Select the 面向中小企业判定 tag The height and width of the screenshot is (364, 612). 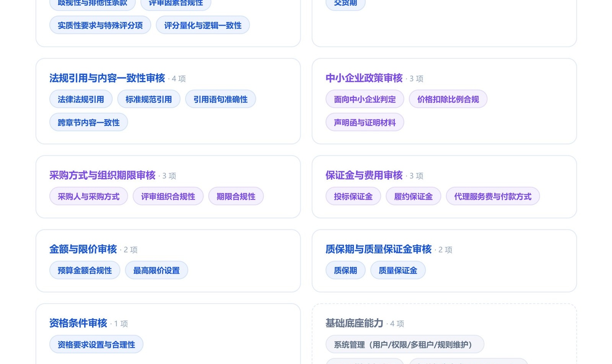point(365,99)
